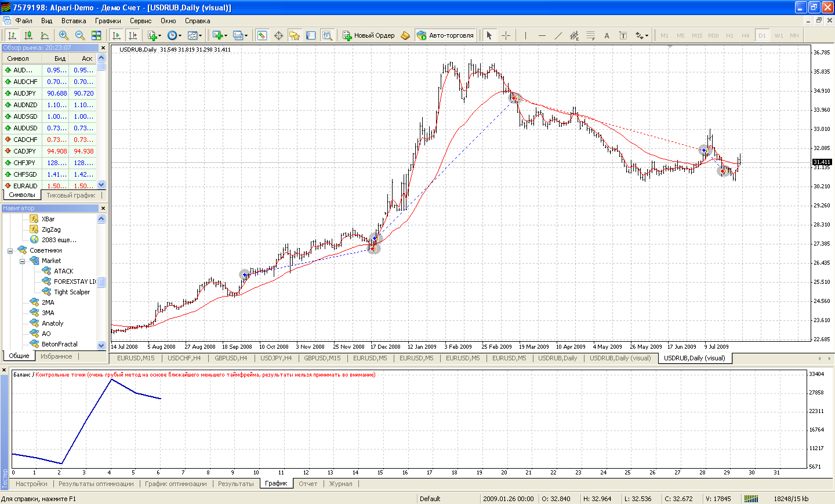
Task: Collapse the Market folder in navigator
Action: pos(22,261)
